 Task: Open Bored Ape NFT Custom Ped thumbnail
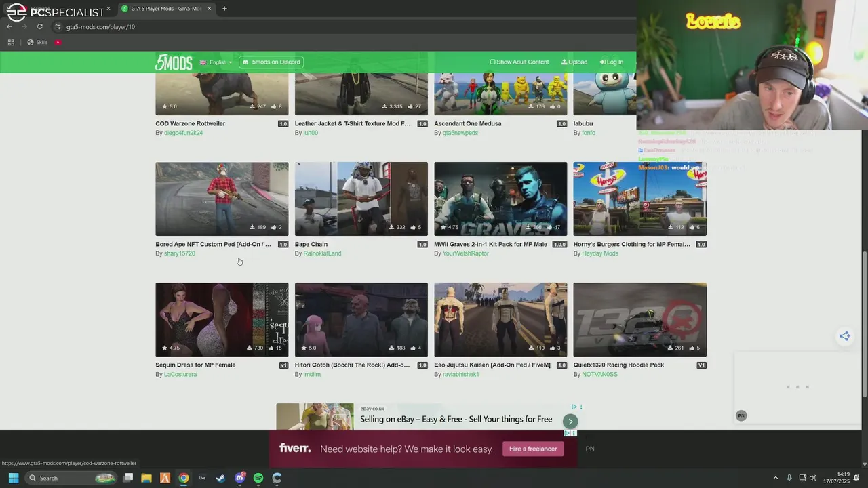(222, 199)
